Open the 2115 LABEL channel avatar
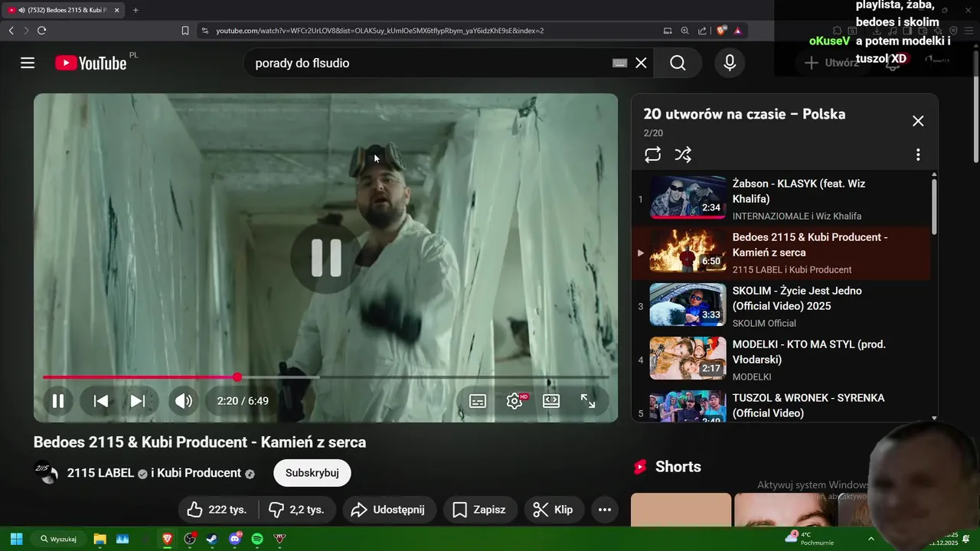 pos(46,473)
